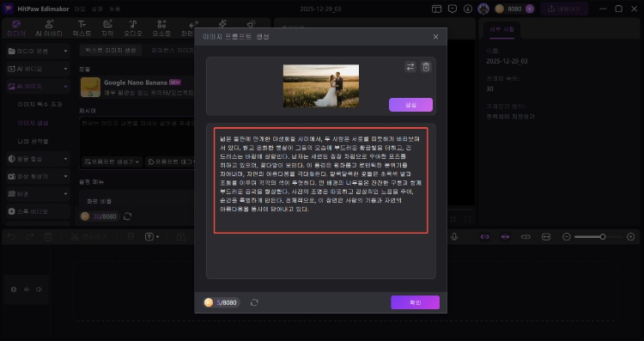Refresh the 5/8080 credits in dialog
644x341 pixels.
[254, 302]
